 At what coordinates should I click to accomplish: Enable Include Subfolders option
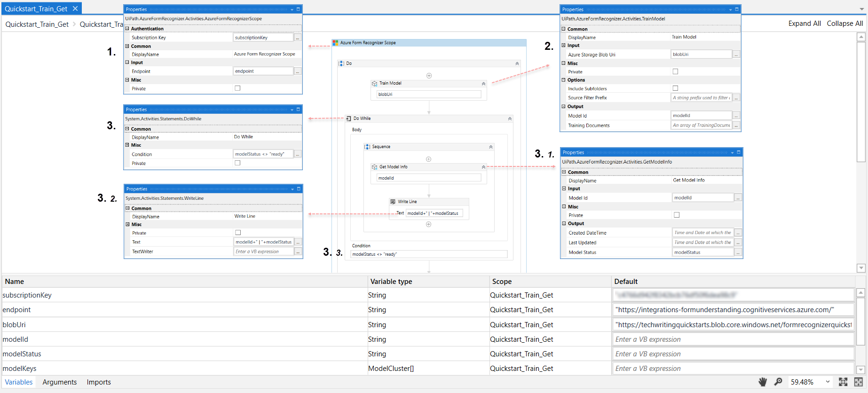point(675,88)
